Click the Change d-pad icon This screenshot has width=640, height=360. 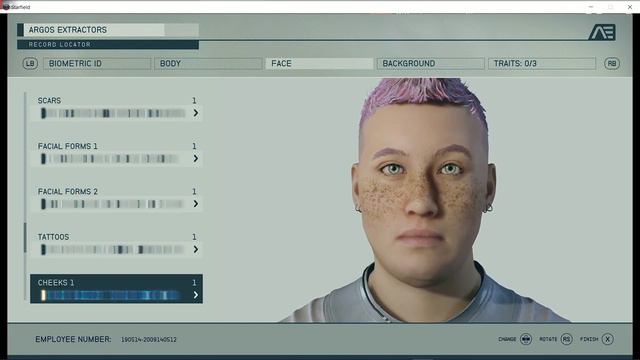tap(526, 339)
